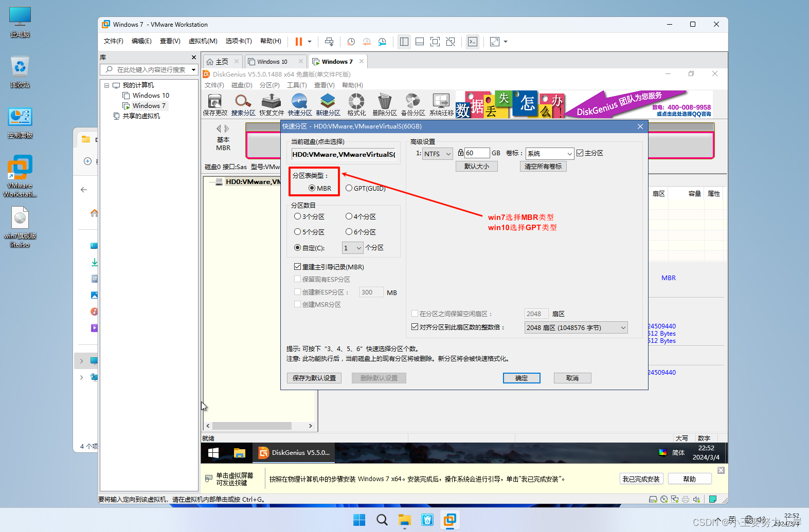Switch to the Windows 10 tab
This screenshot has width=809, height=532.
click(x=276, y=62)
